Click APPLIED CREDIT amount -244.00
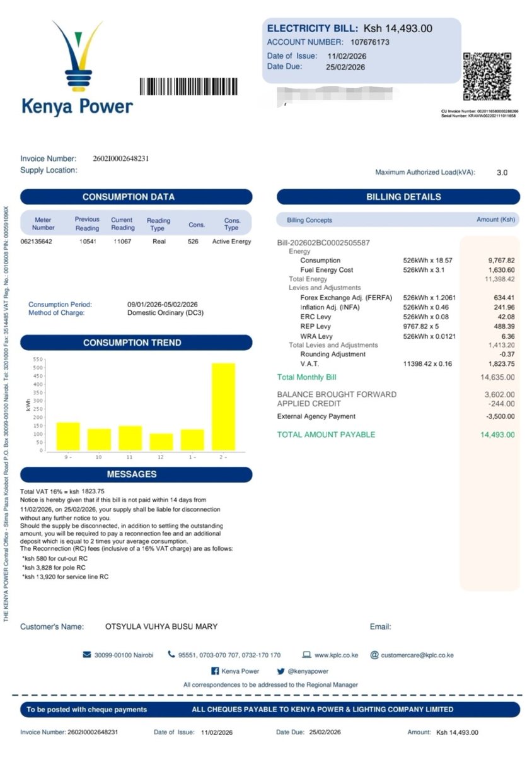This screenshot has width=532, height=757. 503,403
